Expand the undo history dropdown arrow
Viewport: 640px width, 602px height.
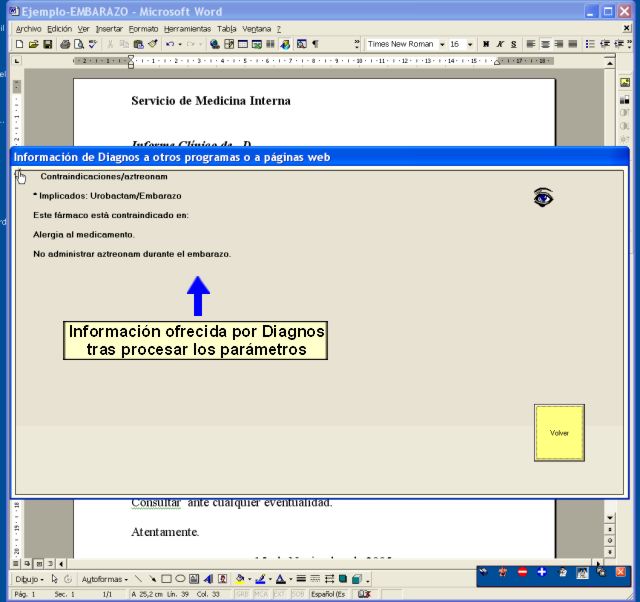tap(180, 44)
